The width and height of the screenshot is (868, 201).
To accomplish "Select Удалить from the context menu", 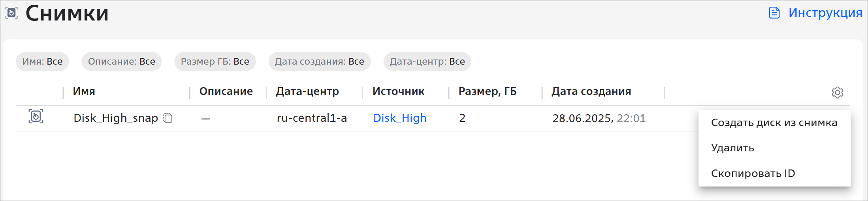I will [x=732, y=148].
